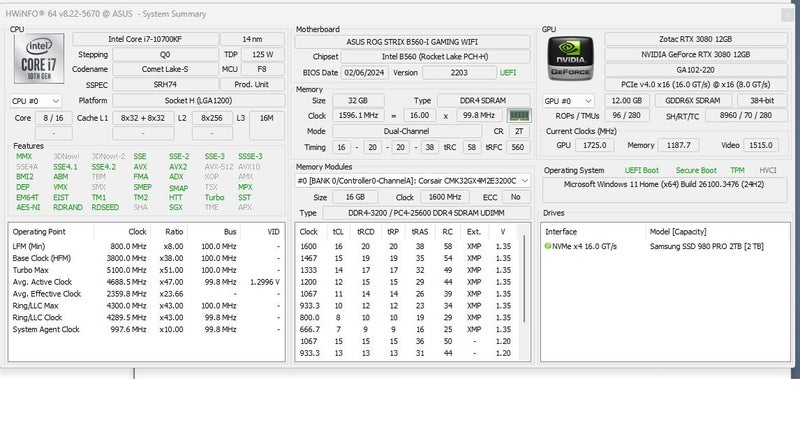Click the Ring/LLC Max row

tap(146, 306)
